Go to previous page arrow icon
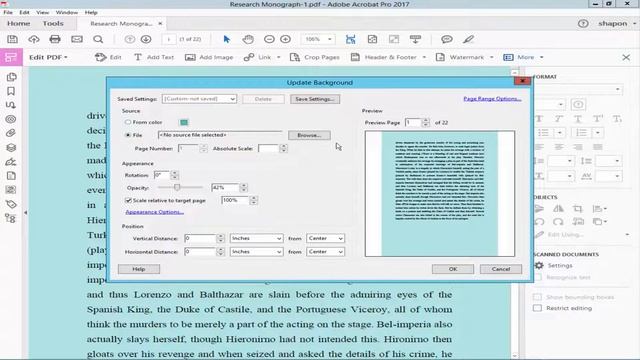This screenshot has height=360, width=640. (x=129, y=39)
